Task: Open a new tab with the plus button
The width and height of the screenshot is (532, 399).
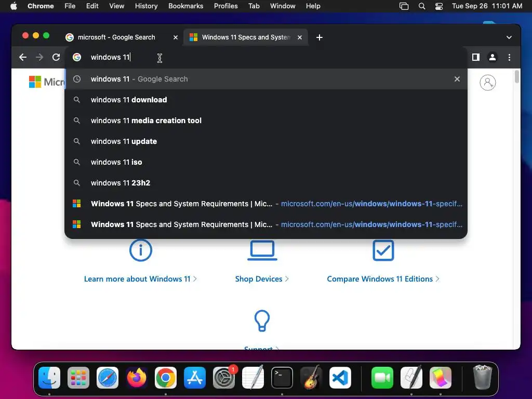Action: click(320, 37)
